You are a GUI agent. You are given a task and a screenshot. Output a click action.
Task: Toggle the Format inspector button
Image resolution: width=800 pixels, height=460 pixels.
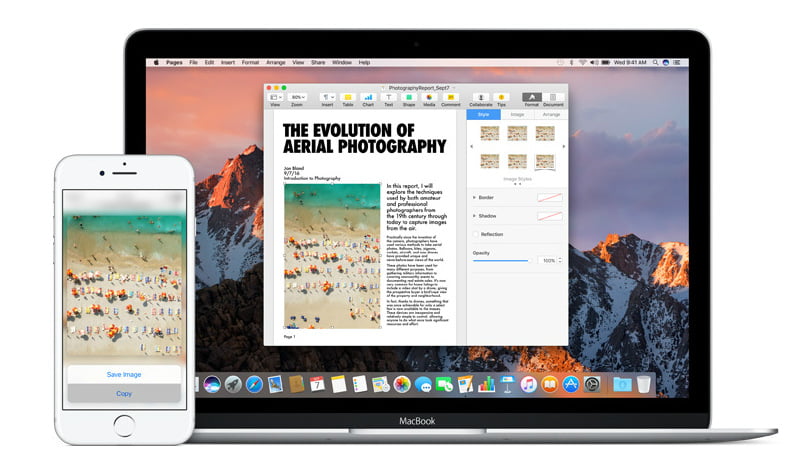point(531,98)
